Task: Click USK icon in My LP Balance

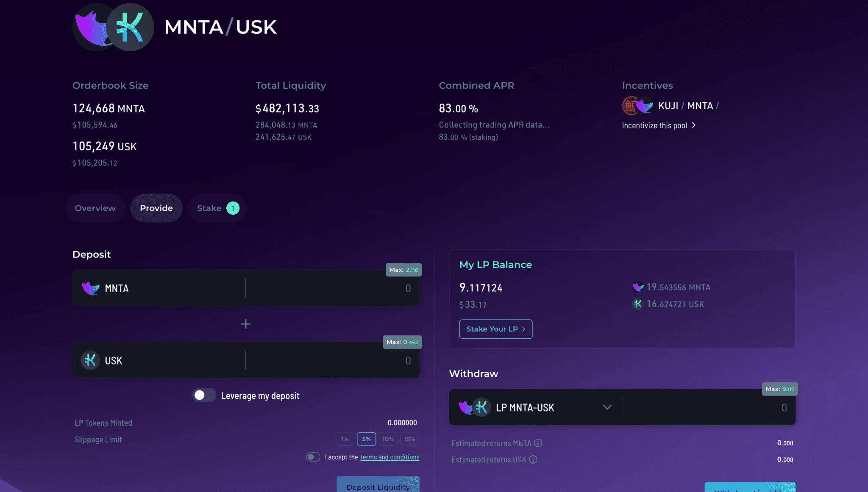Action: pyautogui.click(x=638, y=304)
